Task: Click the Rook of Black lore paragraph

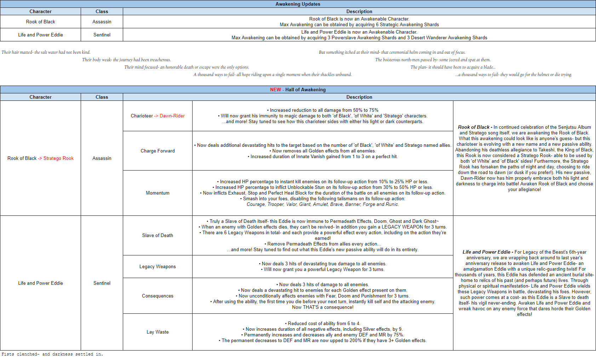Action: [525, 158]
